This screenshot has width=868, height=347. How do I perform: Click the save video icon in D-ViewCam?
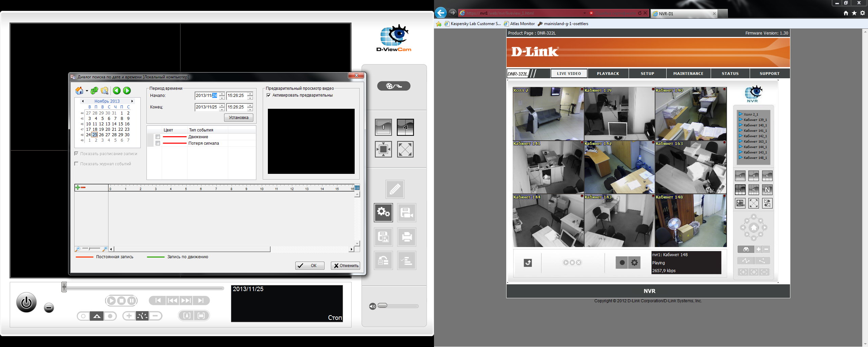pyautogui.click(x=407, y=212)
